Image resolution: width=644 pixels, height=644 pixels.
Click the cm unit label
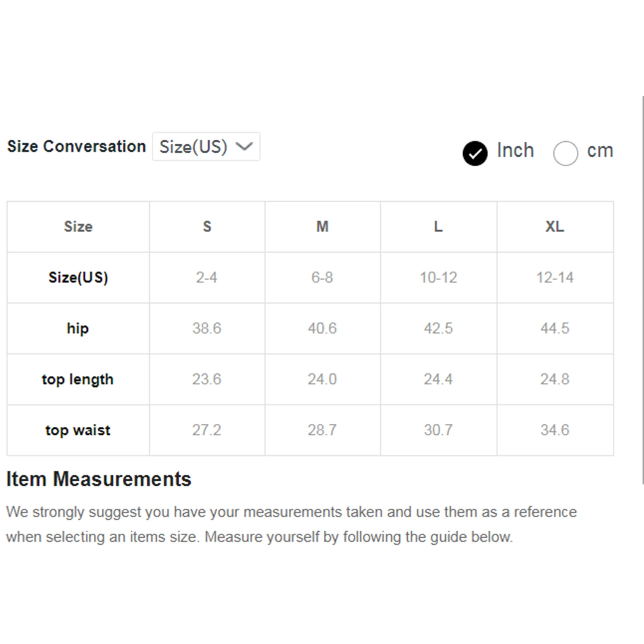pyautogui.click(x=600, y=151)
